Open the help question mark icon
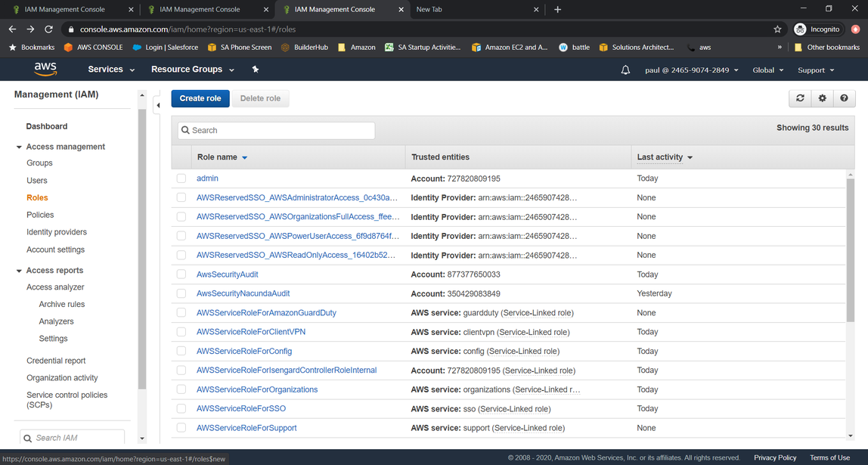This screenshot has width=868, height=465. (x=845, y=98)
